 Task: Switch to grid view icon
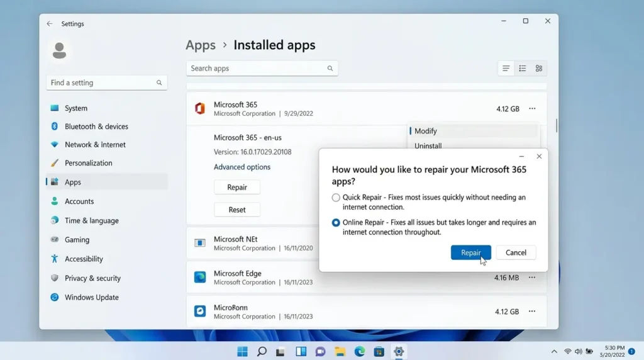(x=539, y=68)
